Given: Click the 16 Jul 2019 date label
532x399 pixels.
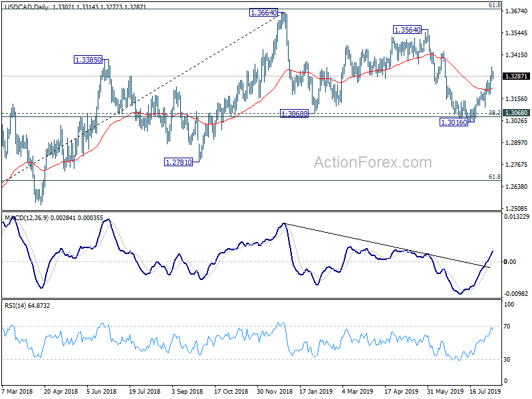Looking at the screenshot, I should click(x=485, y=391).
